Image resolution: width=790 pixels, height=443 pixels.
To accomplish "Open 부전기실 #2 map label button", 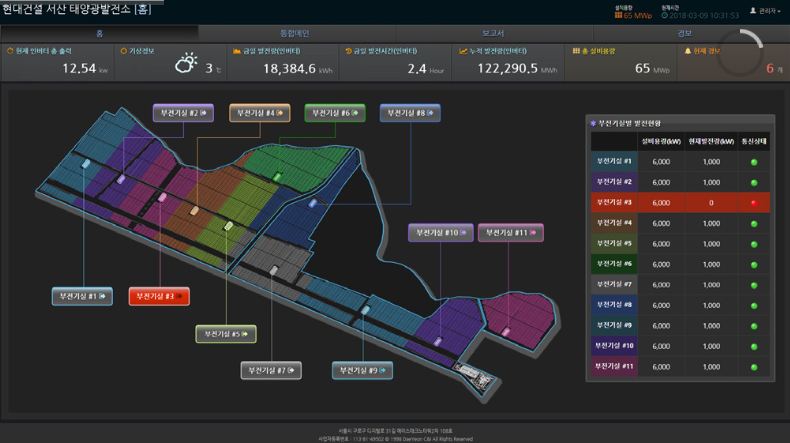I will 183,113.
